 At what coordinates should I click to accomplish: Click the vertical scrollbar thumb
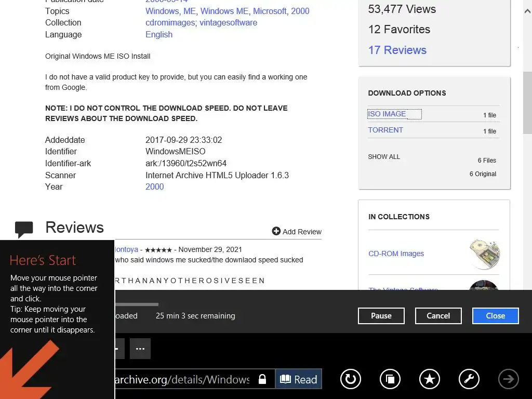click(527, 103)
